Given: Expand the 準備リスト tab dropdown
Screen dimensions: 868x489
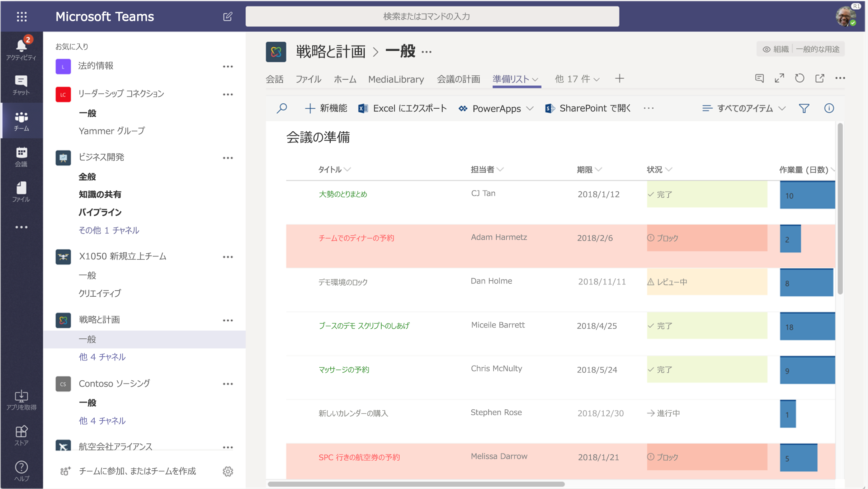Looking at the screenshot, I should pyautogui.click(x=535, y=79).
